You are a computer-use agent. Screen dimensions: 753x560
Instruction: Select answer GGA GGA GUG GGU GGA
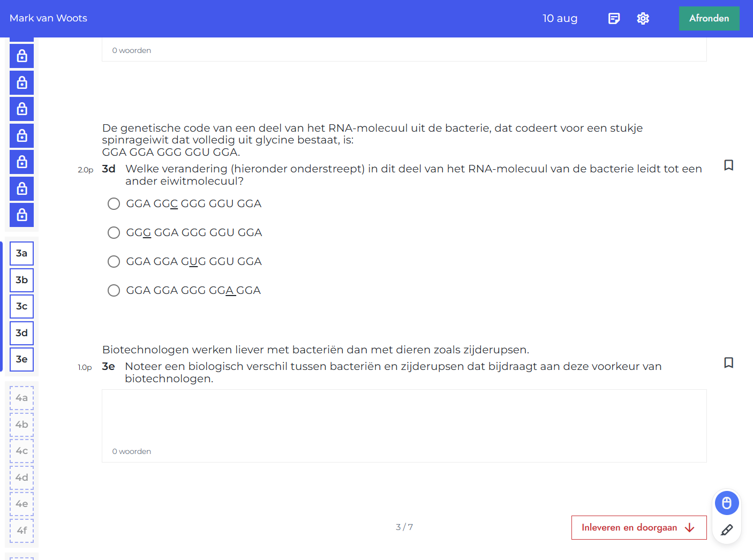114,261
